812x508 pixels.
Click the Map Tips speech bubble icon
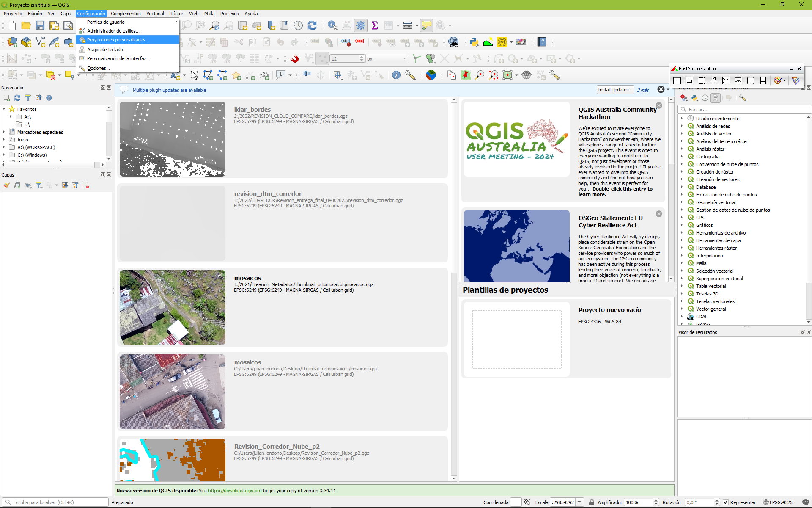(427, 26)
